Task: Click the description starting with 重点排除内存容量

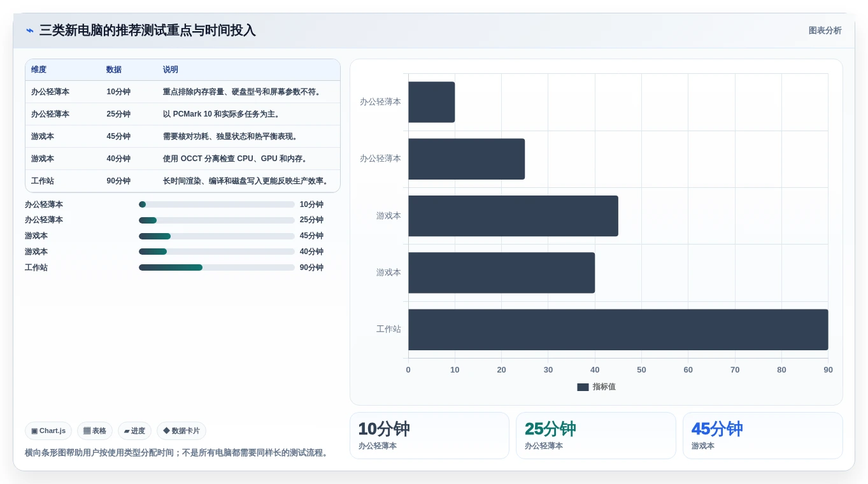Action: coord(242,92)
